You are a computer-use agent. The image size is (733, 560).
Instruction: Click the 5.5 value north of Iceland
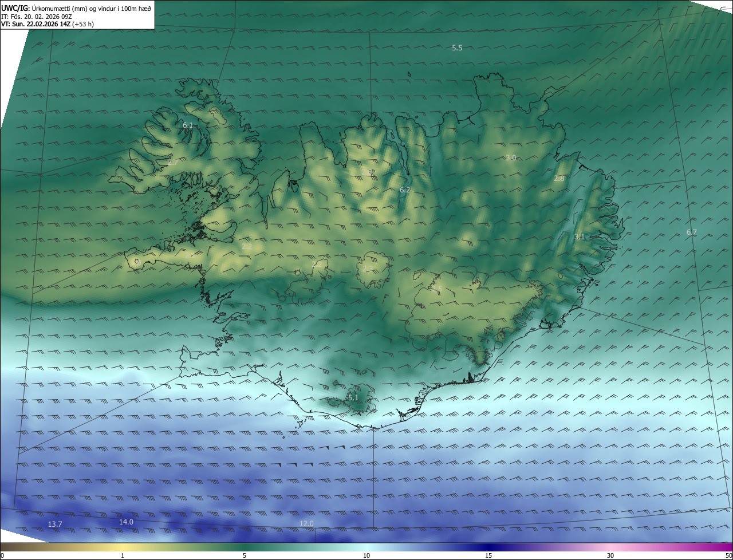pos(457,48)
